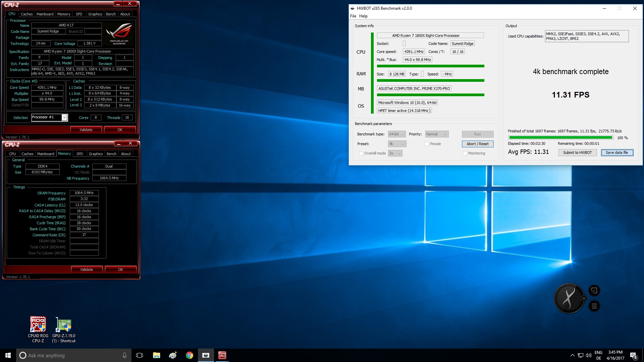
Task: Open Bench tab in CPU-Z processor window
Action: (111, 14)
